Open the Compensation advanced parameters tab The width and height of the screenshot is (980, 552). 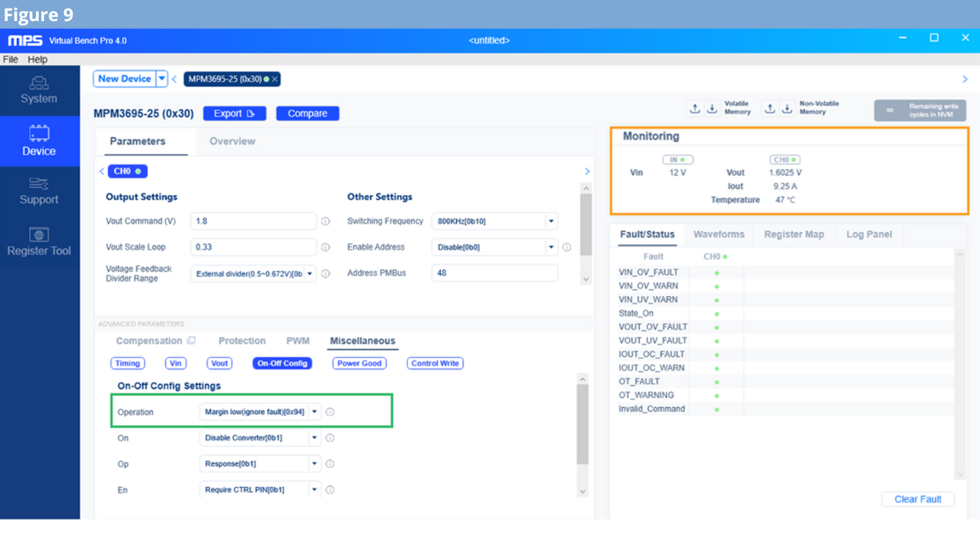coord(149,341)
